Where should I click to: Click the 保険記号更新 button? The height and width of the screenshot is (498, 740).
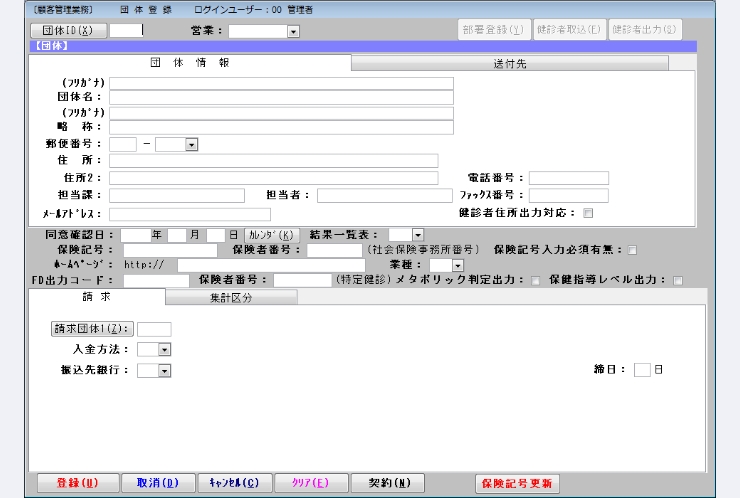[517, 483]
